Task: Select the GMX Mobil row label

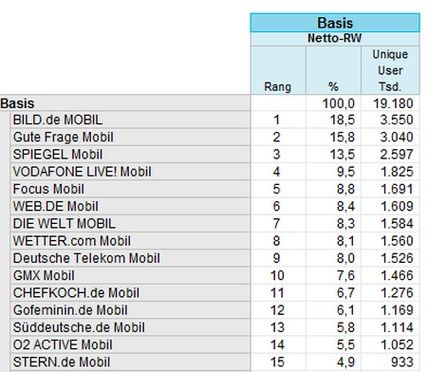Action: click(x=130, y=276)
